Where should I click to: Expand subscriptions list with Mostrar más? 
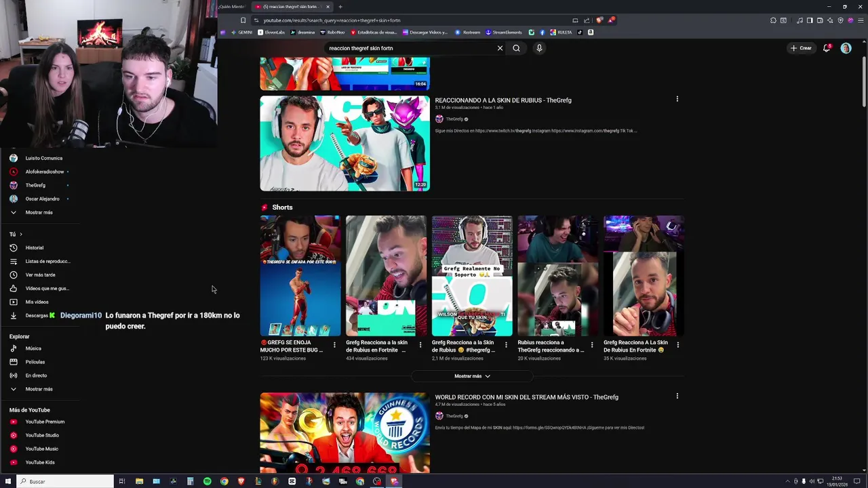coord(39,212)
